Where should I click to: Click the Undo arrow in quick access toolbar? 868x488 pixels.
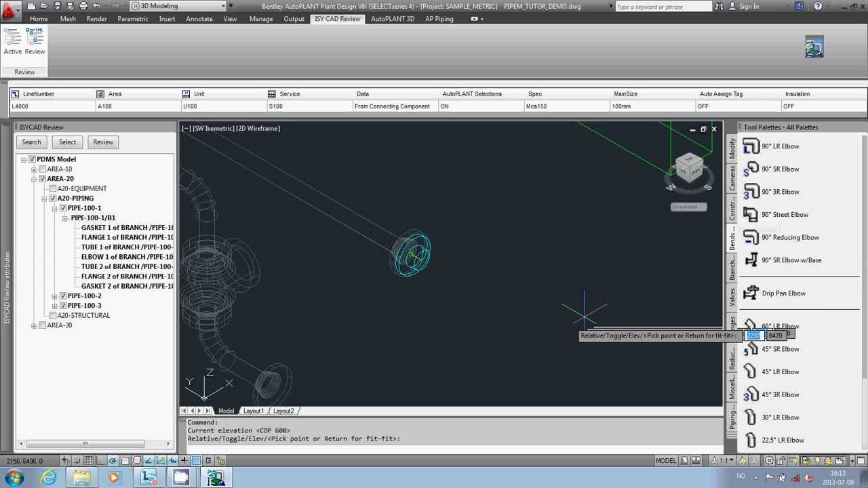[96, 6]
